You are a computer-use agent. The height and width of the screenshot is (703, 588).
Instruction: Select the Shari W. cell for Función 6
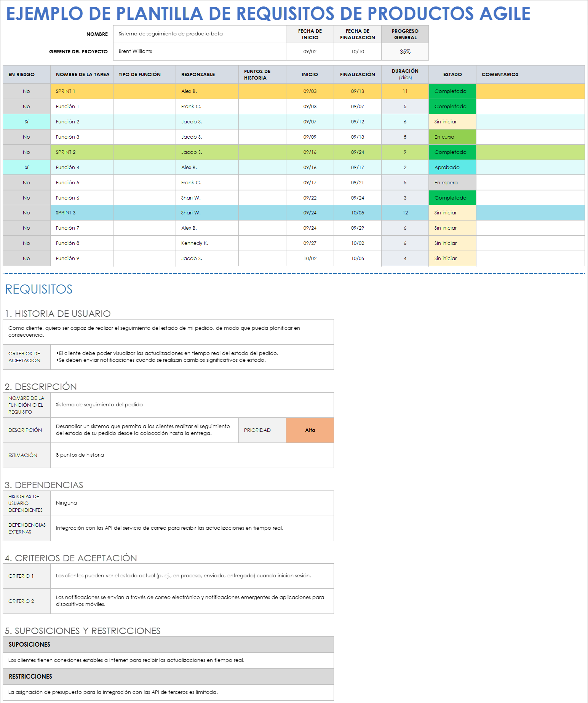[207, 198]
